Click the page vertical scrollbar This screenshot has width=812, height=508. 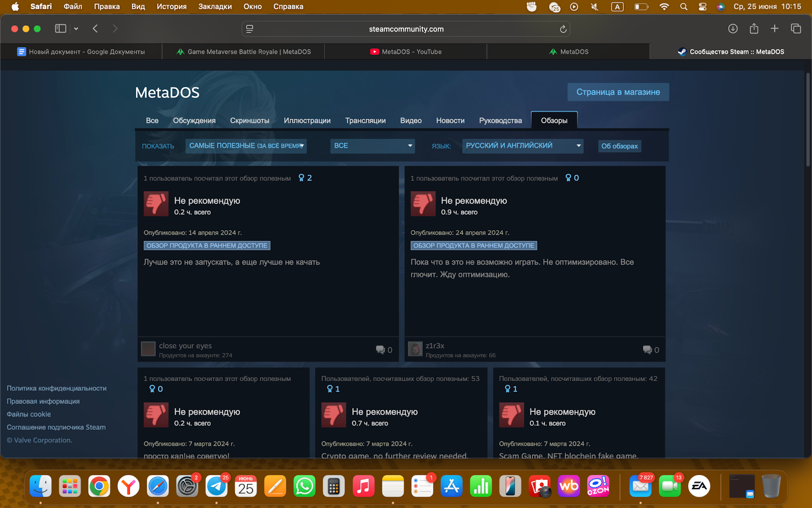tap(808, 120)
